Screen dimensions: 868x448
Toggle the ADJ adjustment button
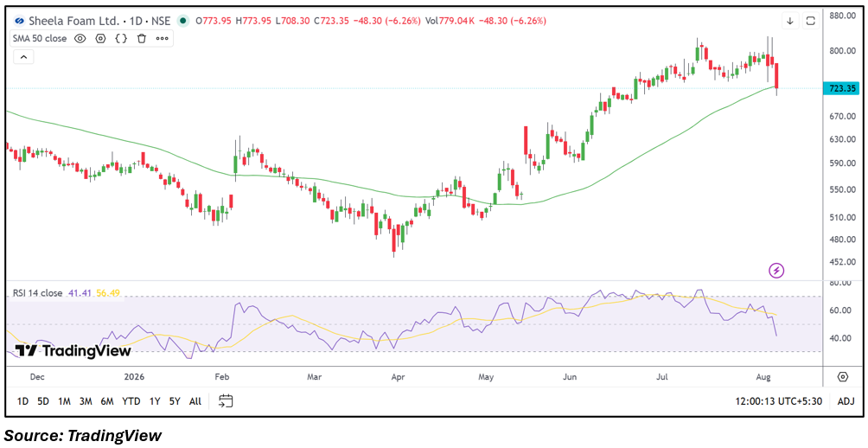click(846, 401)
